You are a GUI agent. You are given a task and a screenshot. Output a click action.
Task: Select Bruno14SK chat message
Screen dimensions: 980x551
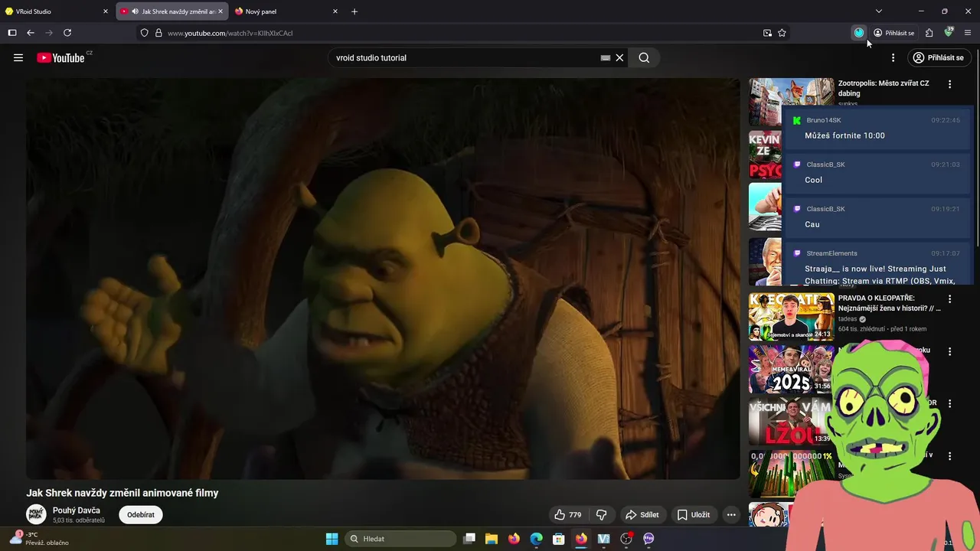[878, 128]
